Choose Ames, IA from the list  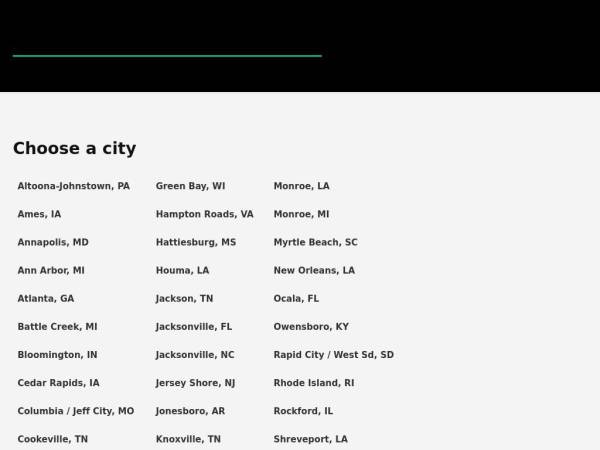(x=39, y=214)
